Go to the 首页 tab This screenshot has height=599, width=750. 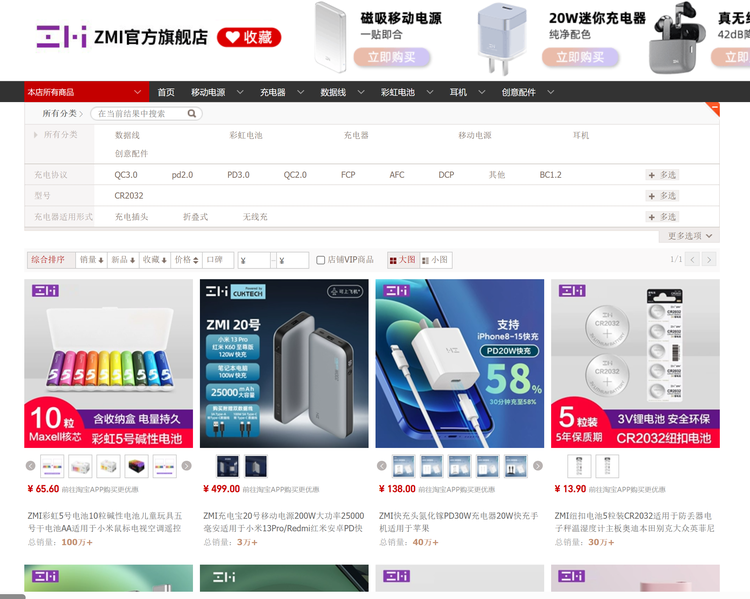166,92
